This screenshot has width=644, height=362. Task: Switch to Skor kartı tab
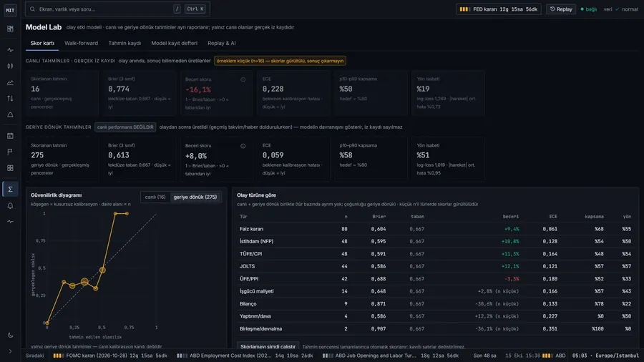(x=42, y=43)
